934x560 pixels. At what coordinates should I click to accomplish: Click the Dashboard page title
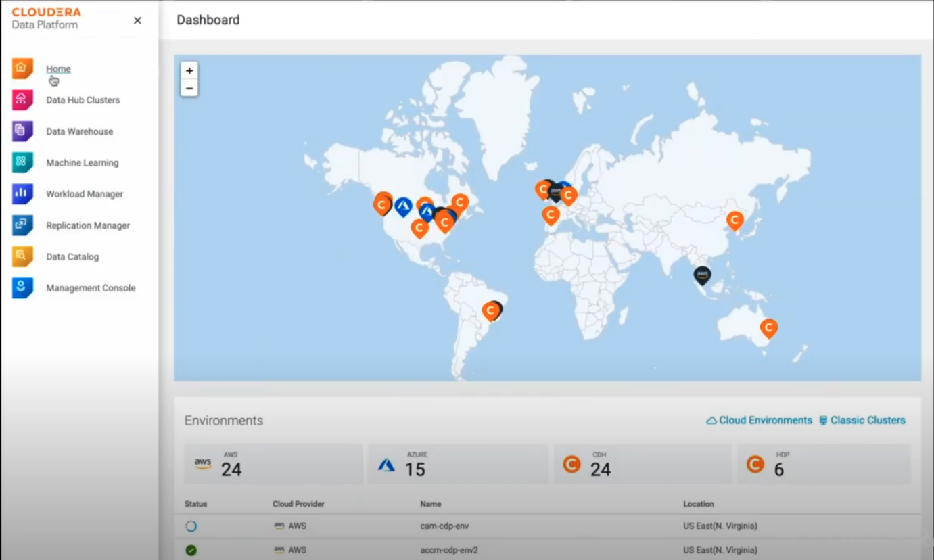coord(208,20)
